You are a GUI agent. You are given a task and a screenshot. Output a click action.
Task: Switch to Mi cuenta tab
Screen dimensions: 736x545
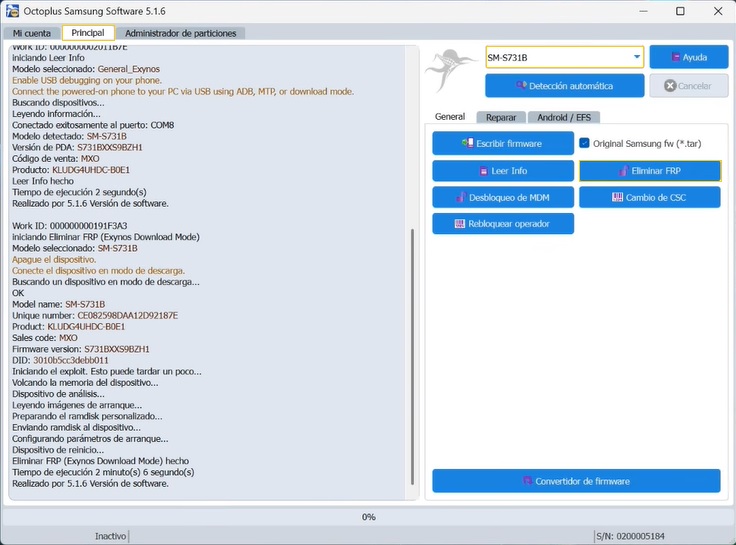click(31, 33)
